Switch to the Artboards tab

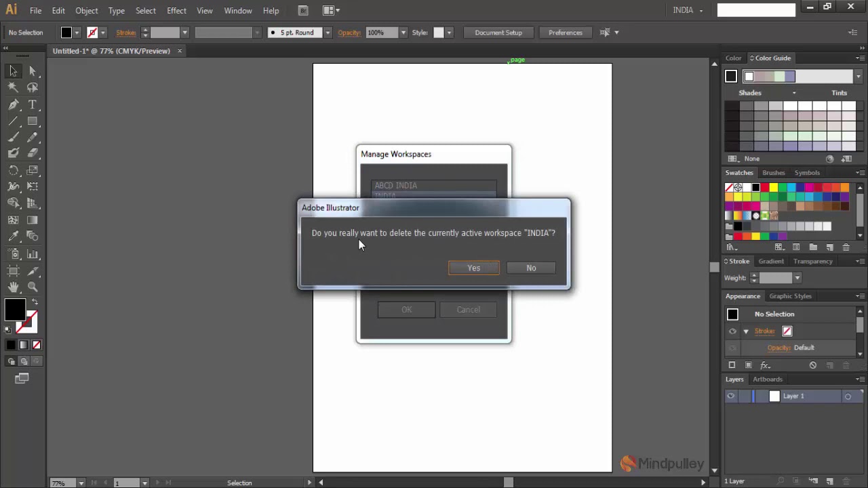click(768, 380)
